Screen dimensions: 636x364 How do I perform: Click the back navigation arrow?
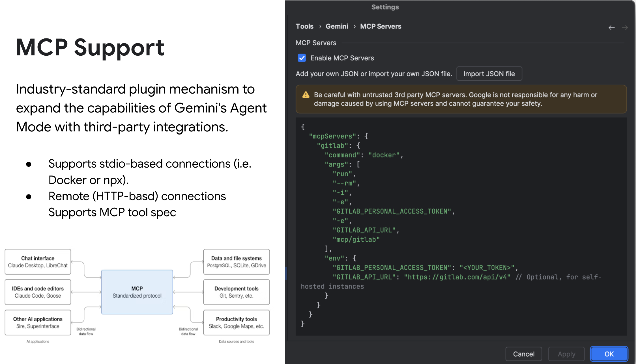coord(611,27)
